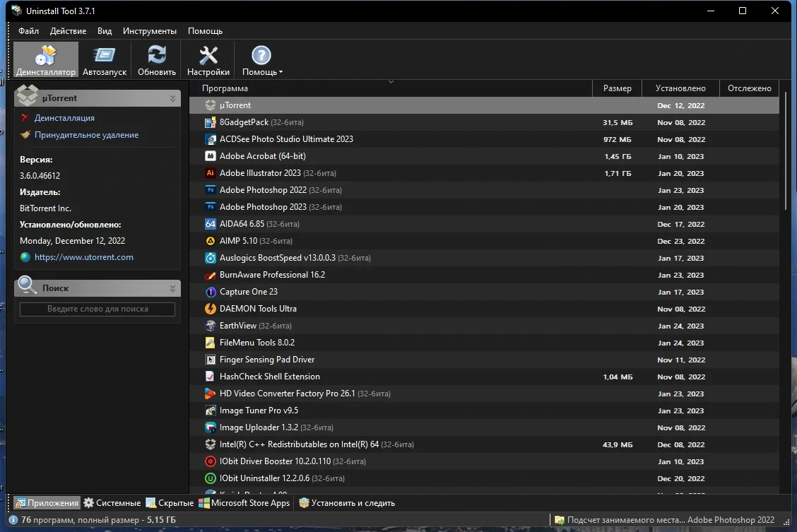This screenshot has width=797, height=532.
Task: Open the Инструменты menu
Action: [150, 31]
